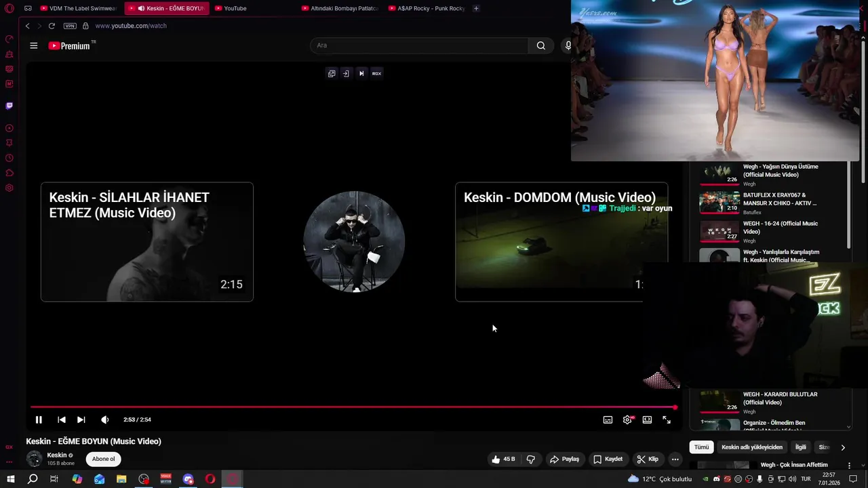
Task: Mute the video volume
Action: [x=105, y=420]
